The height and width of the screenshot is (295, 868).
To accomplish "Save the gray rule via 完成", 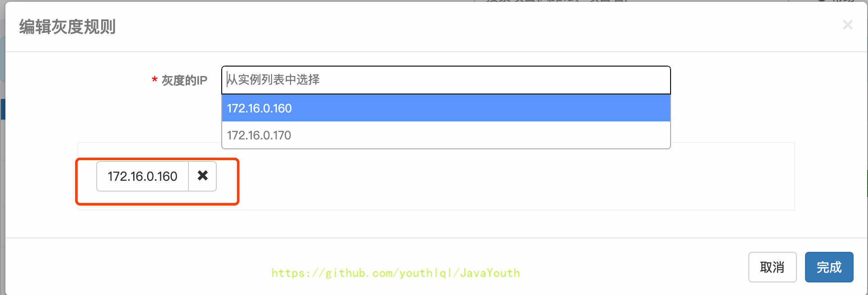I will pos(829,267).
